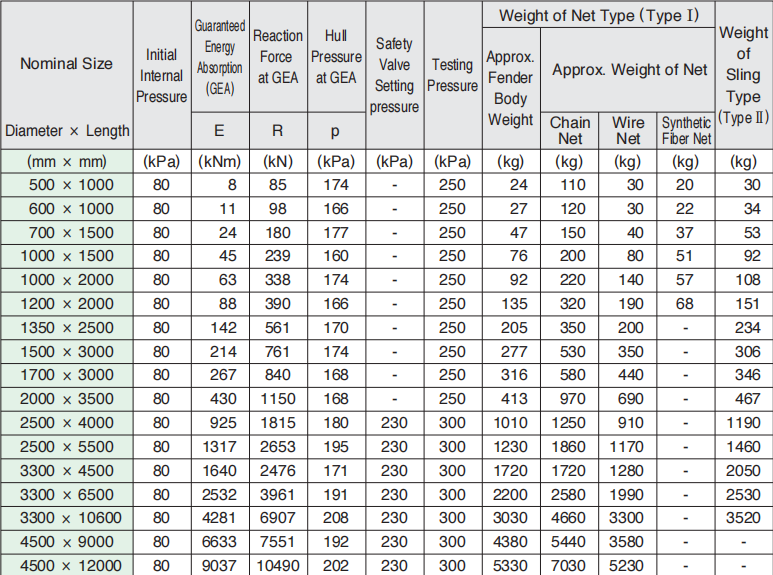
Task: Select the sling weight value 3520
Action: pos(743,518)
